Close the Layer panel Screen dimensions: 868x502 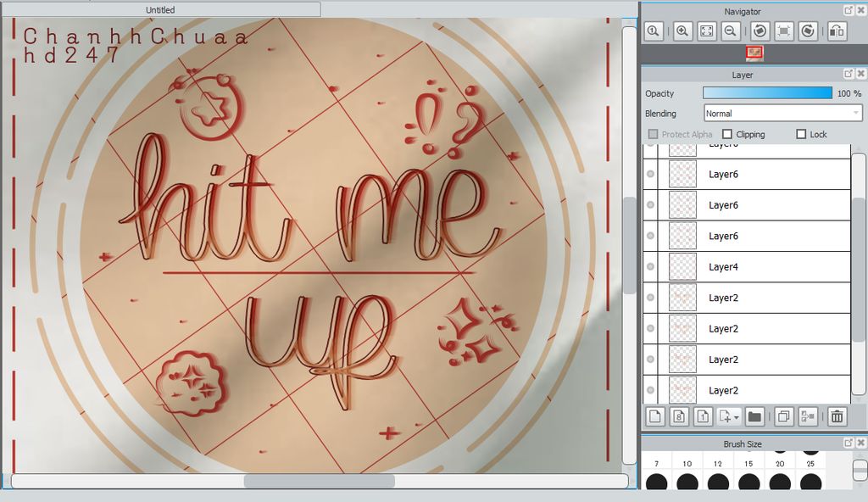click(x=861, y=74)
